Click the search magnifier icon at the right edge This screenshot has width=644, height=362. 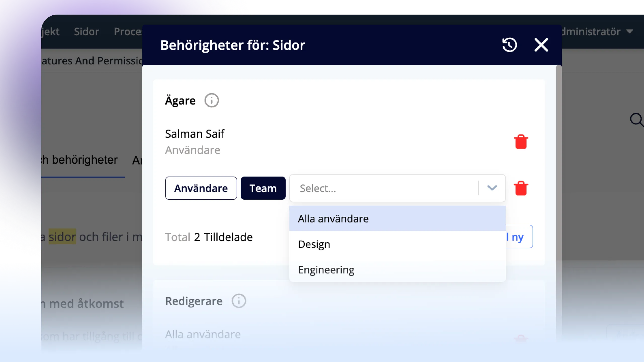(637, 120)
